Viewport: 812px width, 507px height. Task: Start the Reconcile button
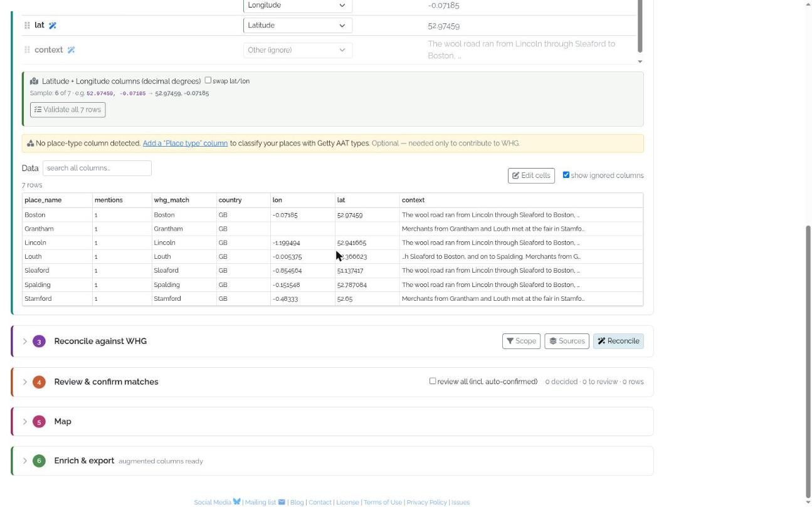pyautogui.click(x=618, y=342)
